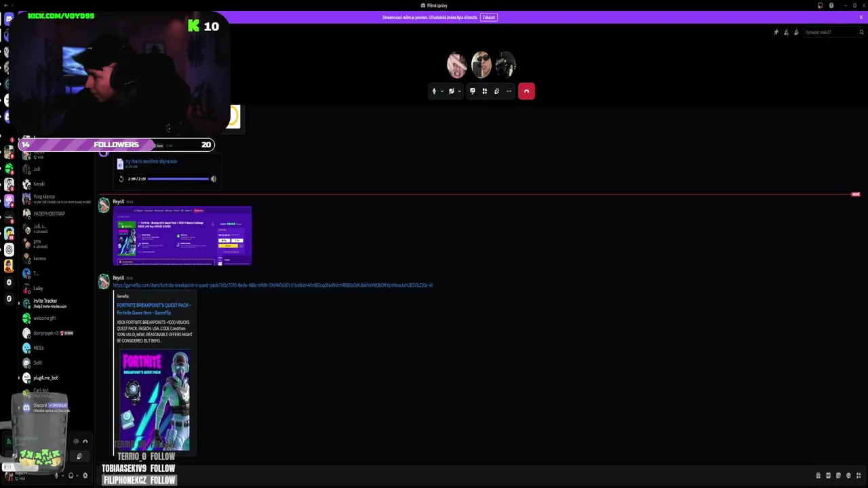This screenshot has height=488, width=868.
Task: Enlarge the Fortnite embed image
Action: coord(155,400)
